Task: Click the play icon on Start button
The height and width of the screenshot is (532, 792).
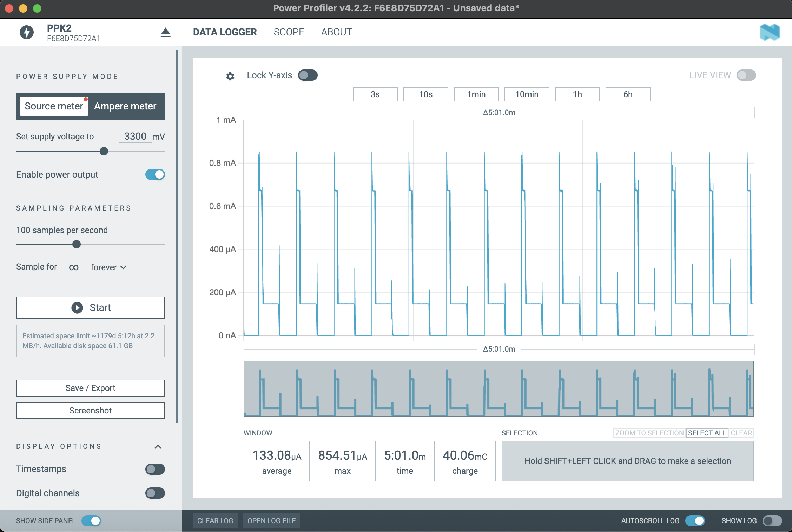Action: click(77, 308)
